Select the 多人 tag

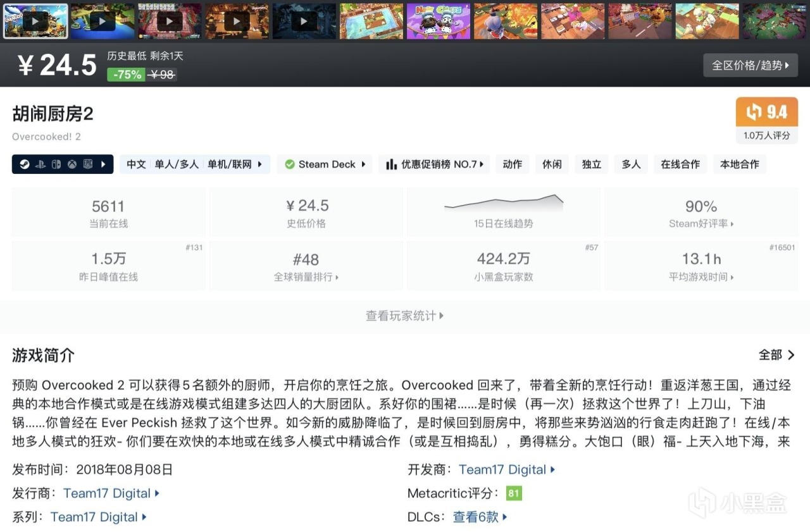631,164
